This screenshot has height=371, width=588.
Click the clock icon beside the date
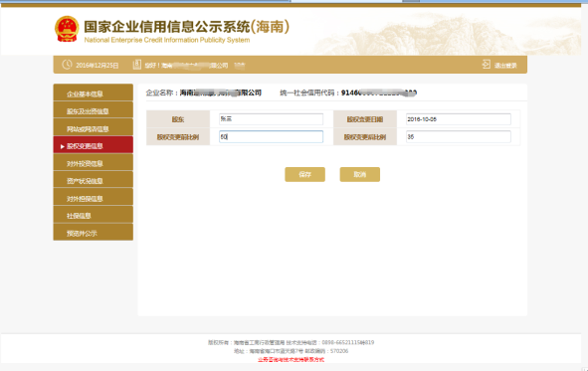[x=67, y=65]
